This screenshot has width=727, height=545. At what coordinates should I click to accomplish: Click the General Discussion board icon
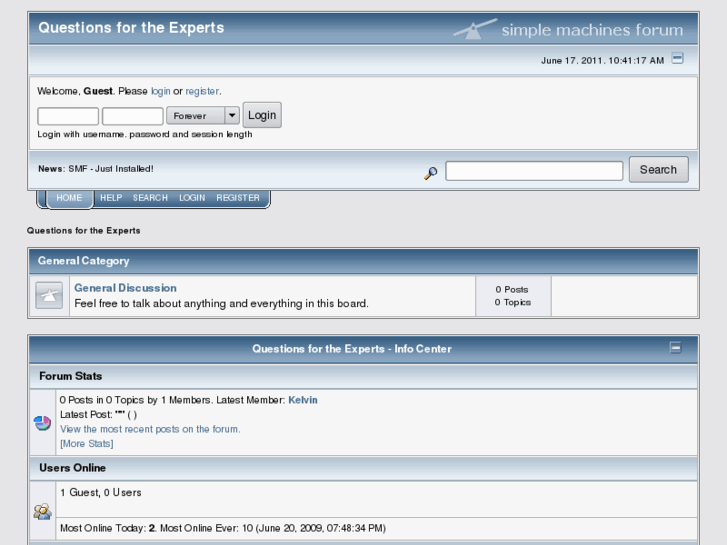49,295
